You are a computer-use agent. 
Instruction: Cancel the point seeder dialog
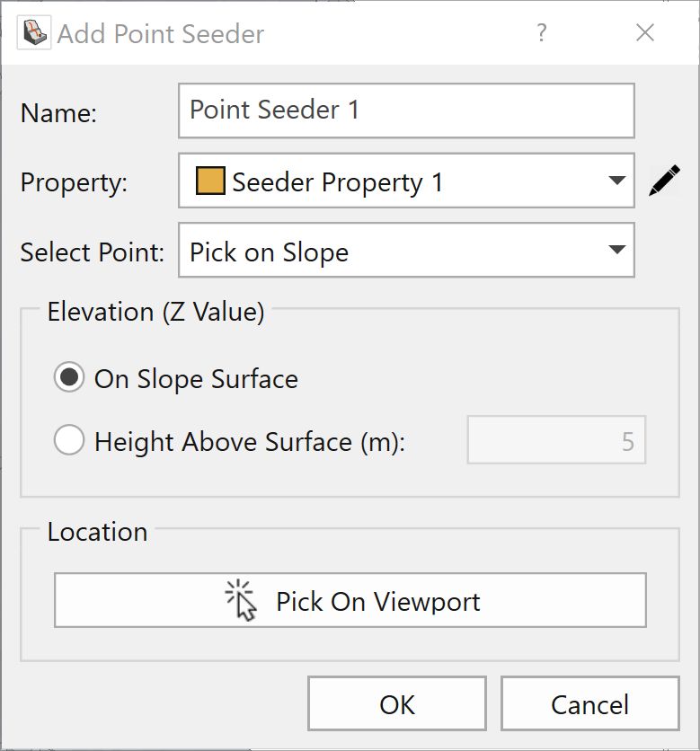[x=589, y=703]
